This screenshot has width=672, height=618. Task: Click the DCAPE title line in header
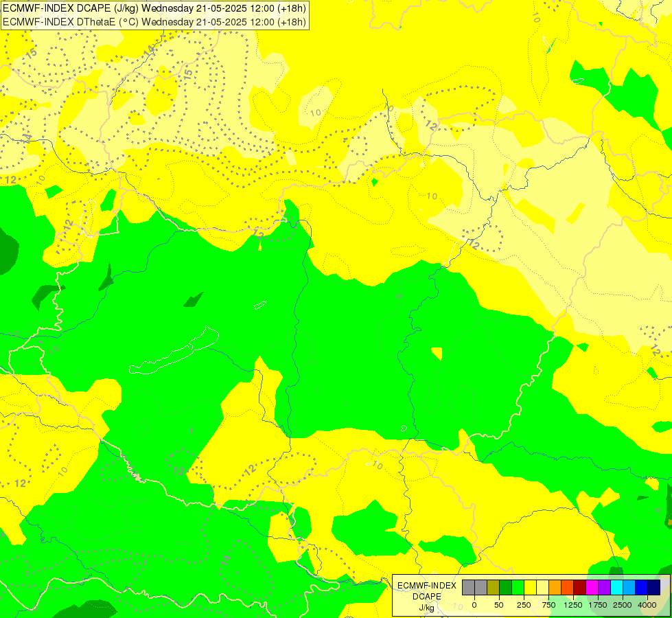point(154,8)
